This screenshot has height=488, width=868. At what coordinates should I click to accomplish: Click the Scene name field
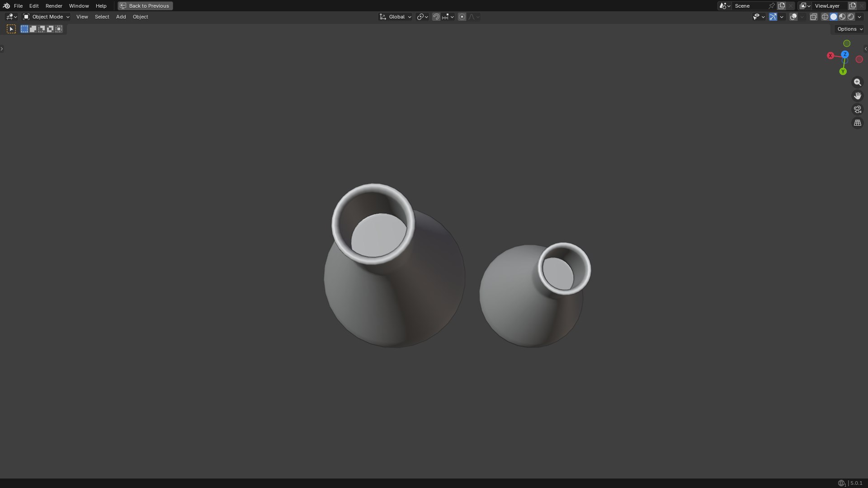(750, 6)
